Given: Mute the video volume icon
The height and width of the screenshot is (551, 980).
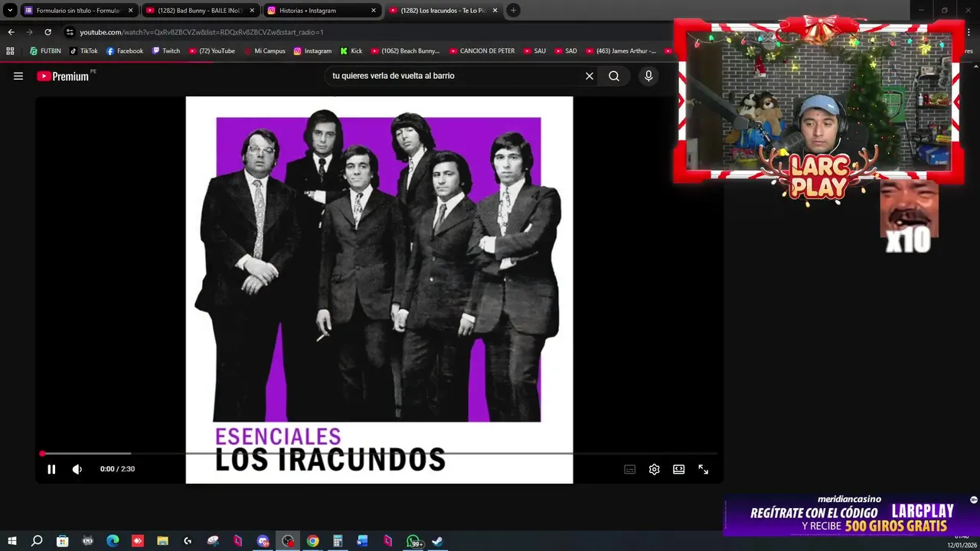Looking at the screenshot, I should (77, 469).
